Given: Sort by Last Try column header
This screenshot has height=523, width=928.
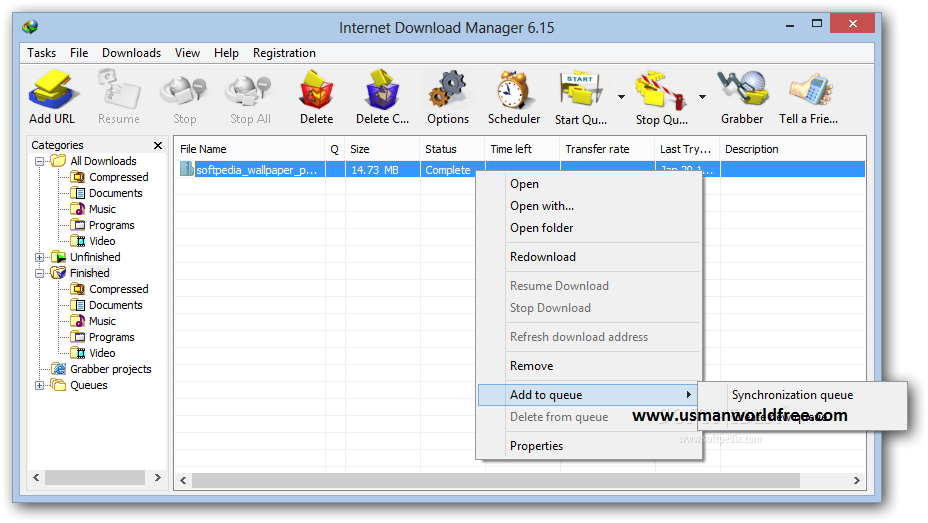Looking at the screenshot, I should 687,149.
